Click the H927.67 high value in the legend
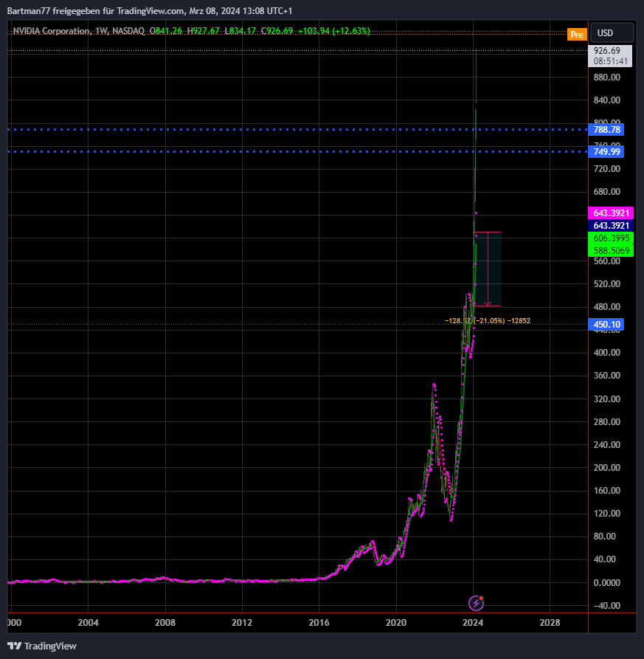This screenshot has height=659, width=644. [x=204, y=31]
